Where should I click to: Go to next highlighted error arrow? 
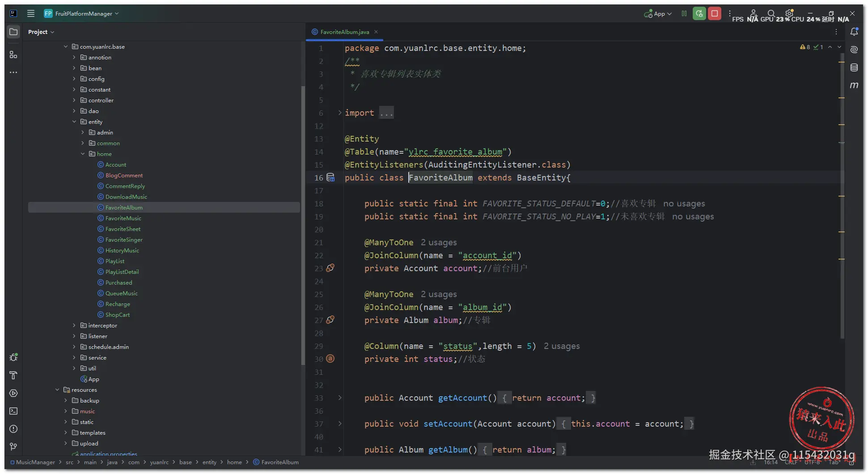coord(839,47)
